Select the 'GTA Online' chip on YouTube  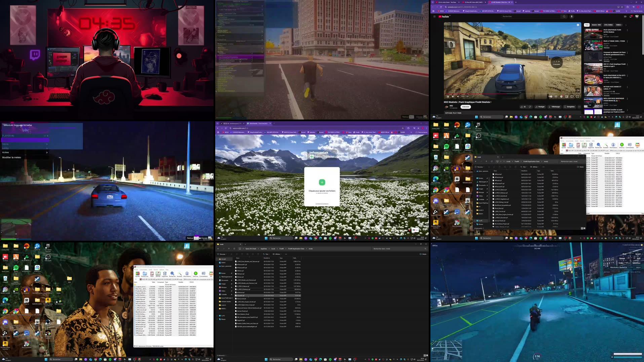[608, 25]
